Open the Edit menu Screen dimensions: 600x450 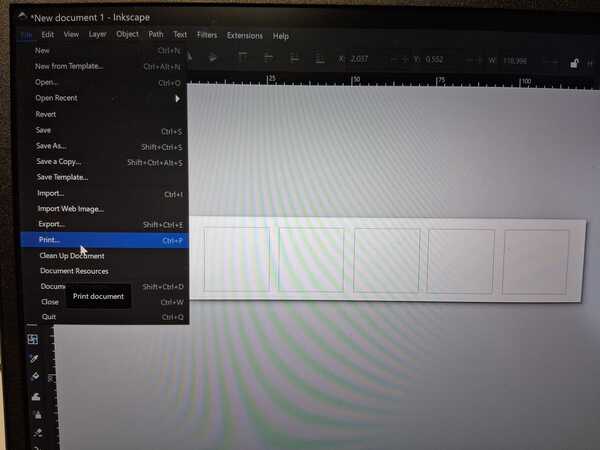click(x=47, y=34)
